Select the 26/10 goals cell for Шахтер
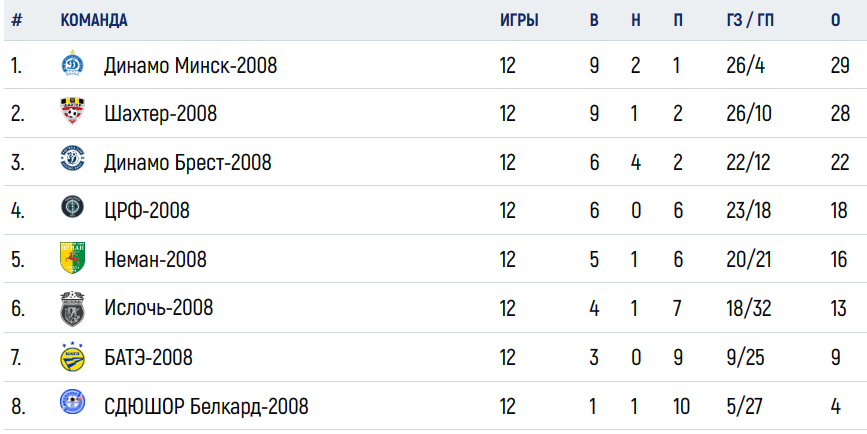Screen dimensions: 867x434 click(749, 114)
